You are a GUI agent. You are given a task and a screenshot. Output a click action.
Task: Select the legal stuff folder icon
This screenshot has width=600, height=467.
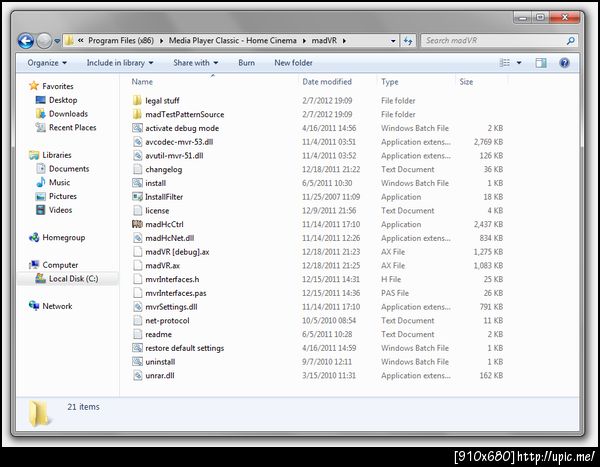[x=137, y=101]
